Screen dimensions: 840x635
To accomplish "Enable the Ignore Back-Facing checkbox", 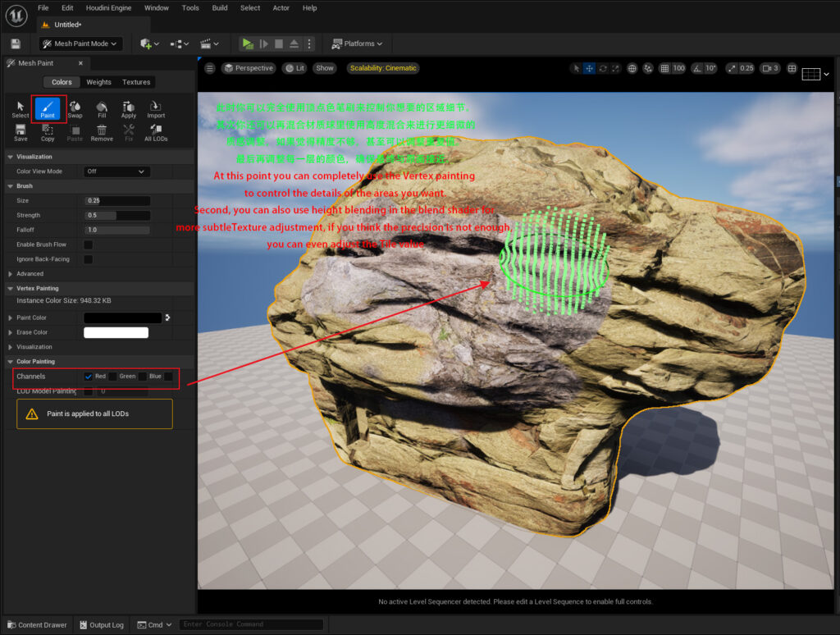I will point(89,259).
